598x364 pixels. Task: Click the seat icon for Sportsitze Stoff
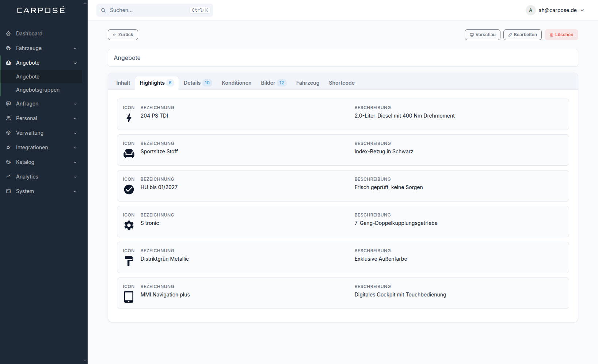(x=129, y=154)
